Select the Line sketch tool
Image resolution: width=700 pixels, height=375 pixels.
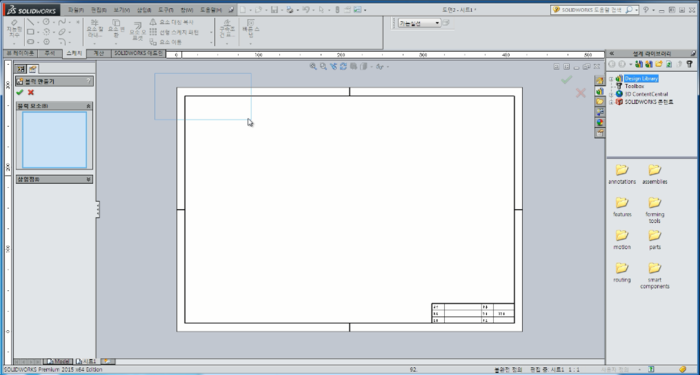[30, 22]
